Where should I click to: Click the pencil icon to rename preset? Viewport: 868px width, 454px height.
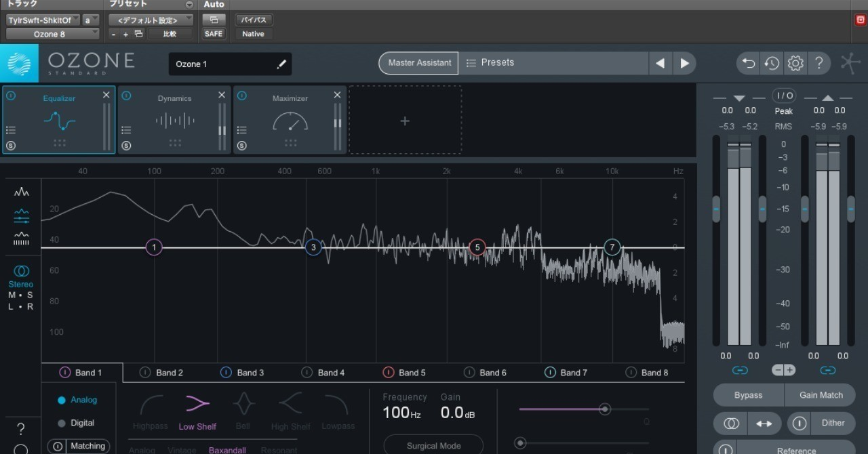pos(281,64)
